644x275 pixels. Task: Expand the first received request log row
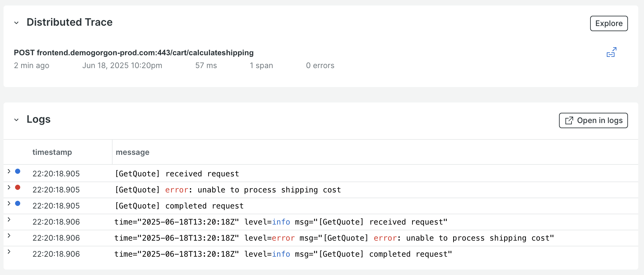click(9, 172)
